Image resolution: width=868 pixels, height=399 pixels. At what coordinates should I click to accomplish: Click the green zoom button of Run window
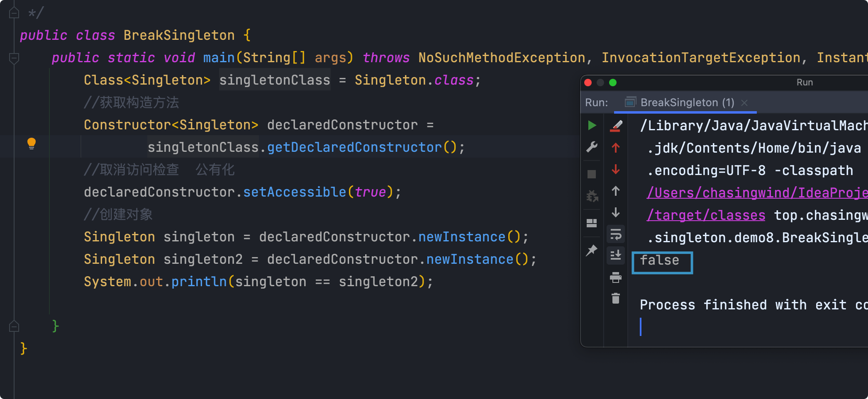pyautogui.click(x=613, y=83)
